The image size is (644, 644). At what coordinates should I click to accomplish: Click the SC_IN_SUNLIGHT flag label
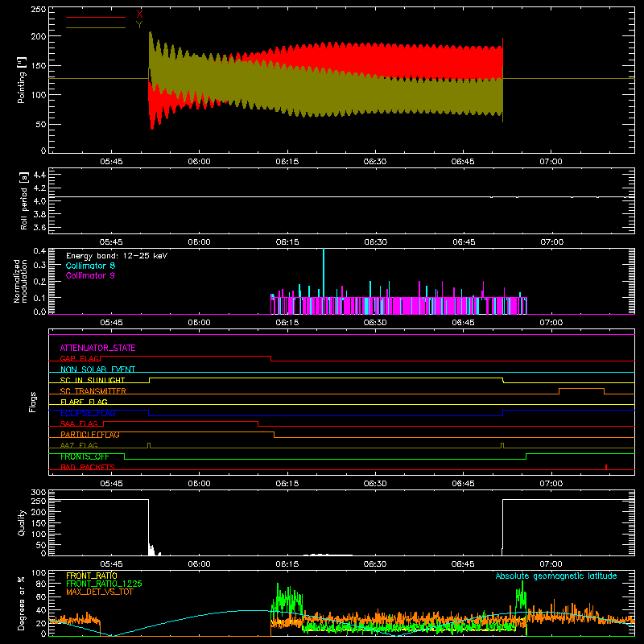pyautogui.click(x=93, y=380)
